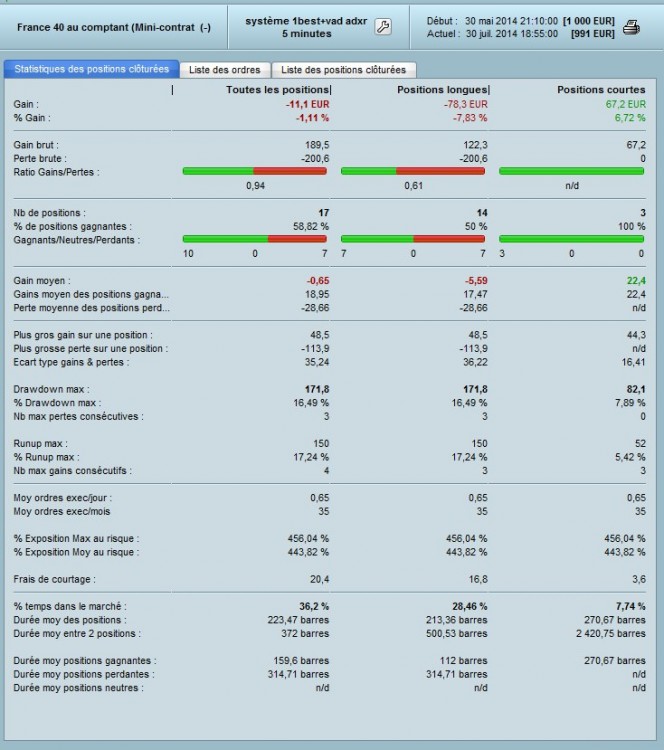664x750 pixels.
Task: Click Gagnants/Neutres/Perdants bar for short positions
Action: point(572,239)
